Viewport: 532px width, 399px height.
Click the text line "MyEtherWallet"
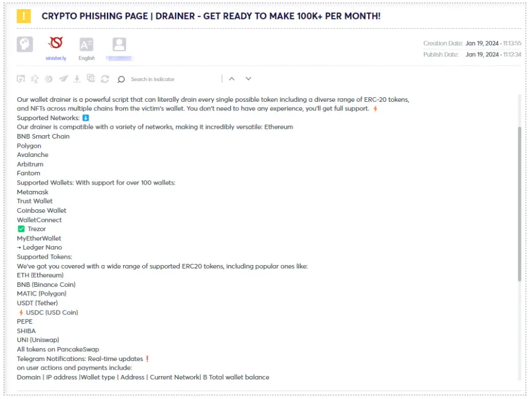(x=39, y=238)
